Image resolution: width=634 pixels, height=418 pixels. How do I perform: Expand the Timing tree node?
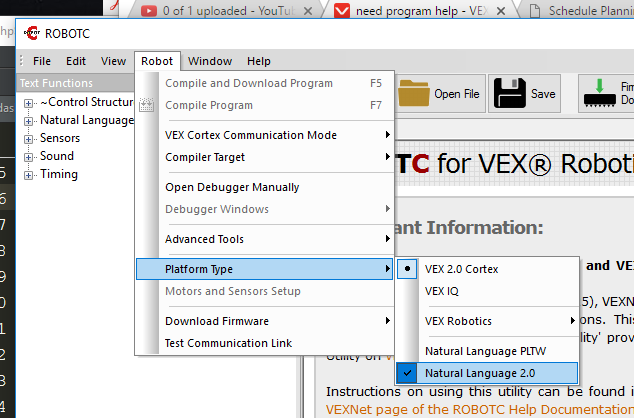pos(28,175)
